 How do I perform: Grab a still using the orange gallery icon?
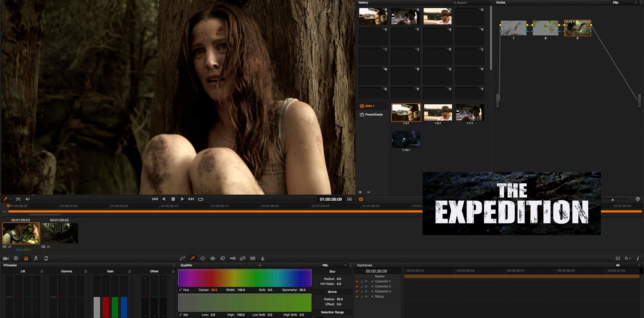pos(361,199)
